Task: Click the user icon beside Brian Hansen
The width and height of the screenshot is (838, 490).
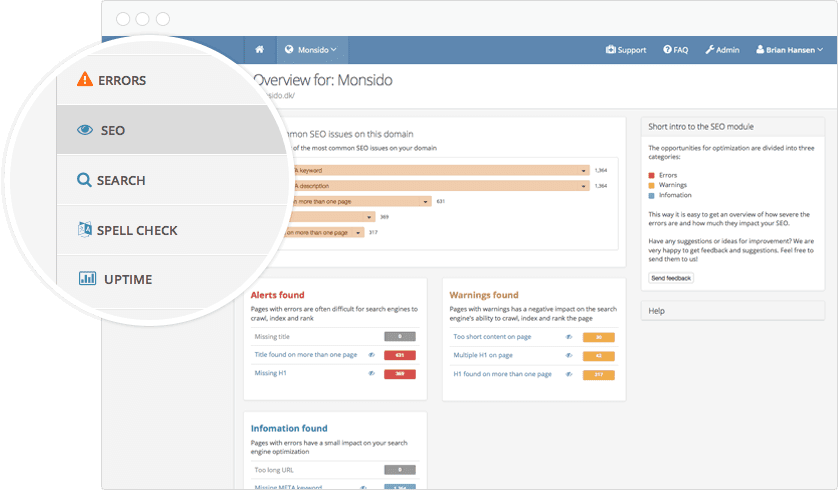Action: click(x=759, y=49)
